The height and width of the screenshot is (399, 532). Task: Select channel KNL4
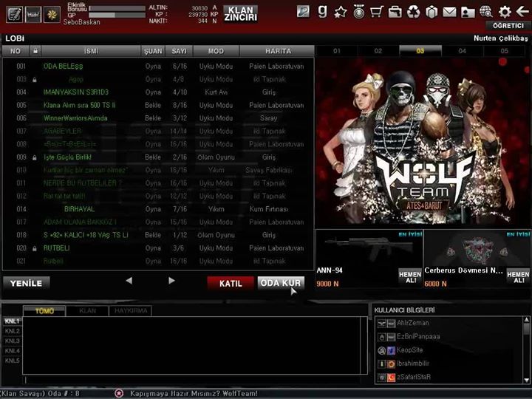pos(13,350)
